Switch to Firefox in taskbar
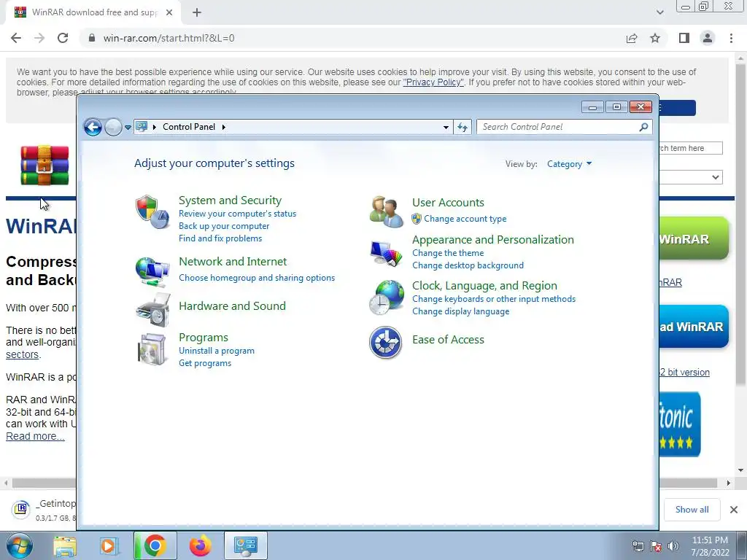The width and height of the screenshot is (747, 560). pyautogui.click(x=200, y=546)
